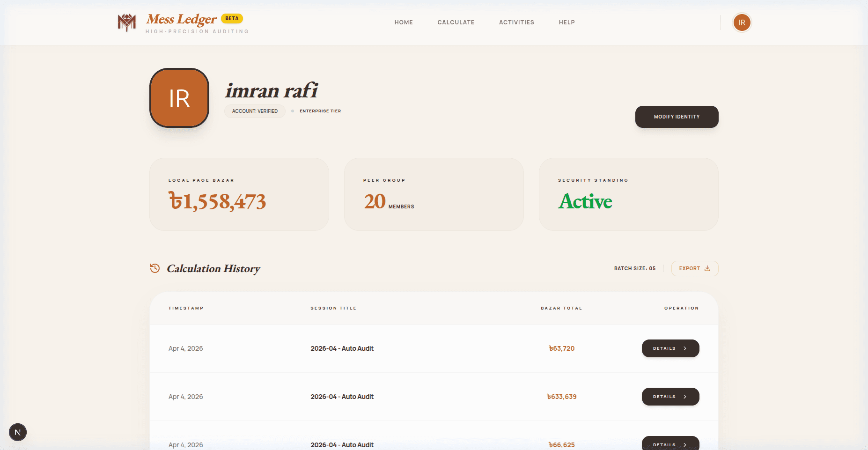Click the yellow BETA badge
Viewport: 868px width, 450px height.
tap(232, 18)
